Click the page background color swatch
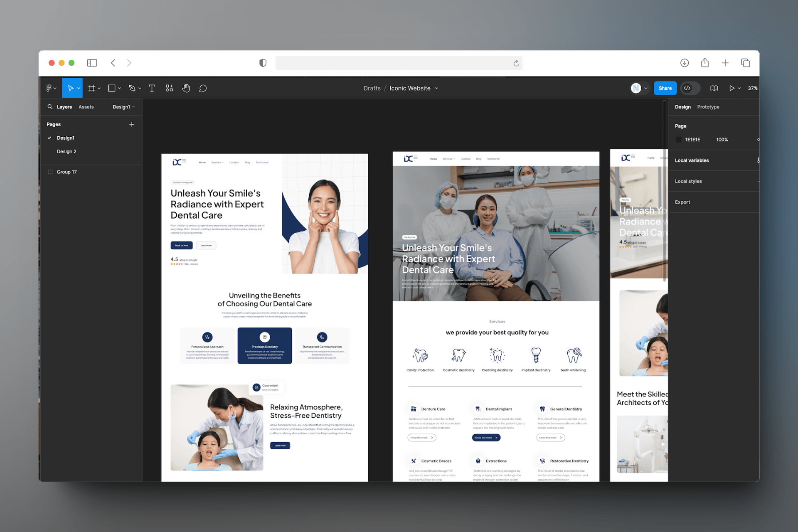 pos(678,140)
